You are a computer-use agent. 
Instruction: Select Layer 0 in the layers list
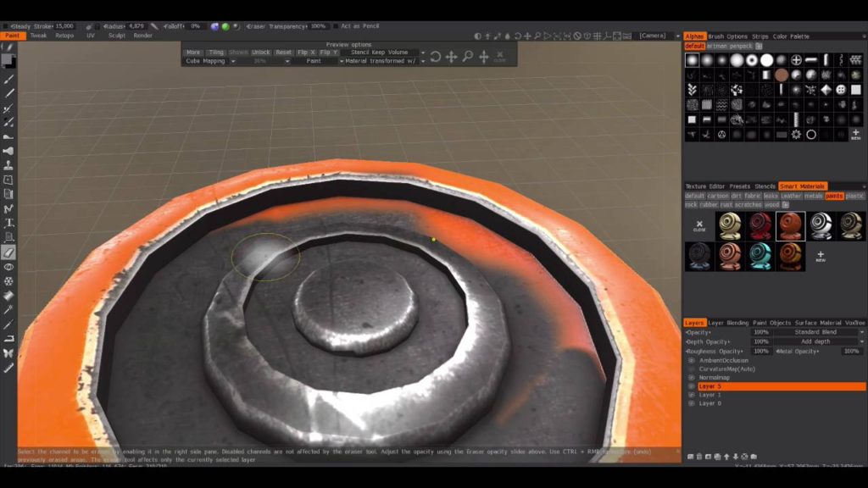tap(709, 403)
